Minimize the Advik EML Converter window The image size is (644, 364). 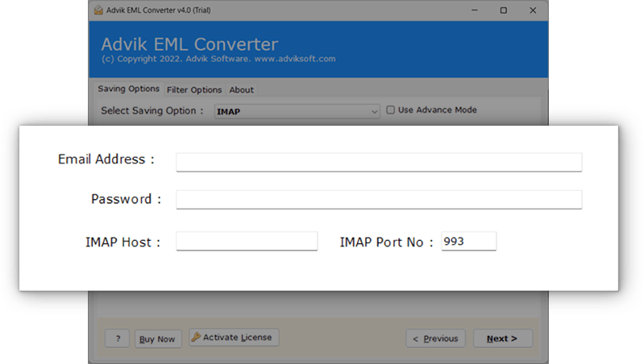(475, 10)
